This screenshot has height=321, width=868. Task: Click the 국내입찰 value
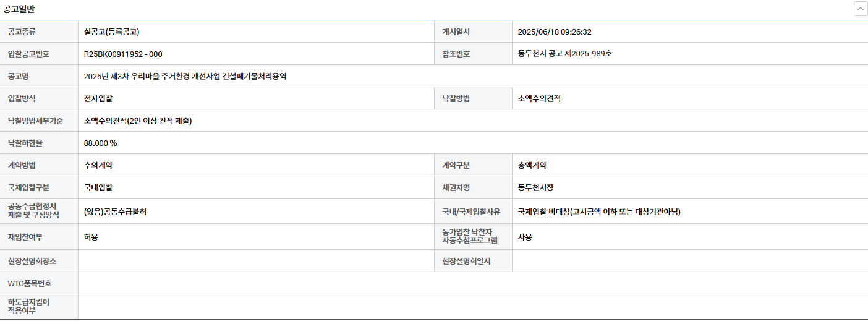point(98,187)
